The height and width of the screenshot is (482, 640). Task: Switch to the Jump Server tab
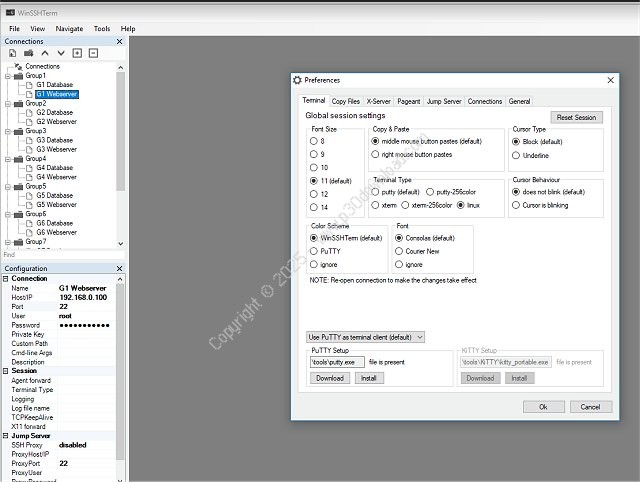click(444, 101)
